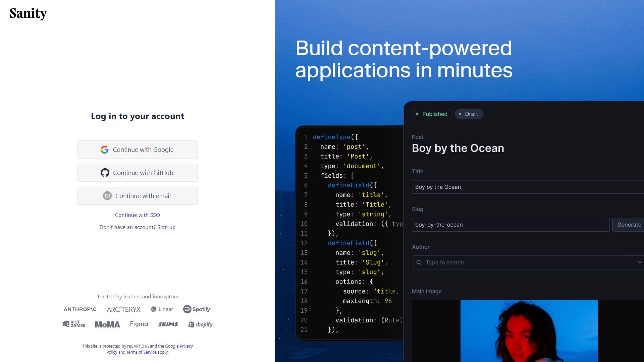Open the Google Privacy Policy link
Screen dimensions: 644x362
(x=186, y=346)
